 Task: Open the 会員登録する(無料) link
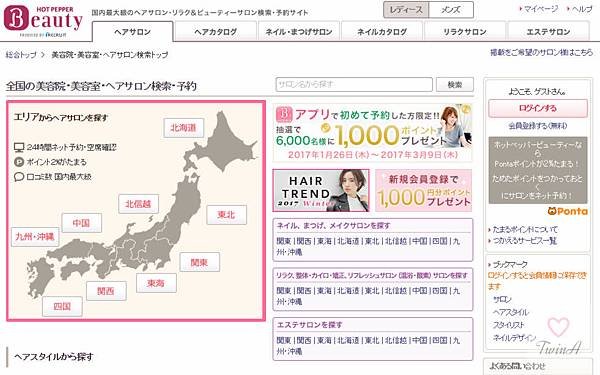[x=538, y=126]
